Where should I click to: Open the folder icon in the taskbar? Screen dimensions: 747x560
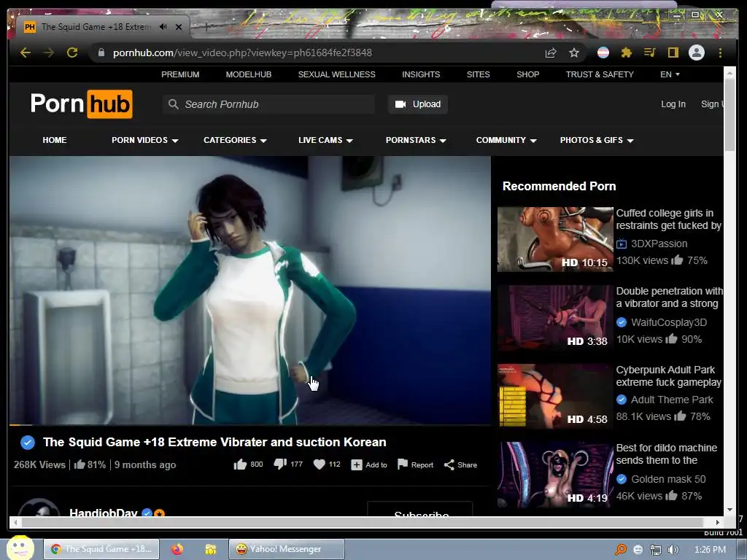pyautogui.click(x=210, y=549)
